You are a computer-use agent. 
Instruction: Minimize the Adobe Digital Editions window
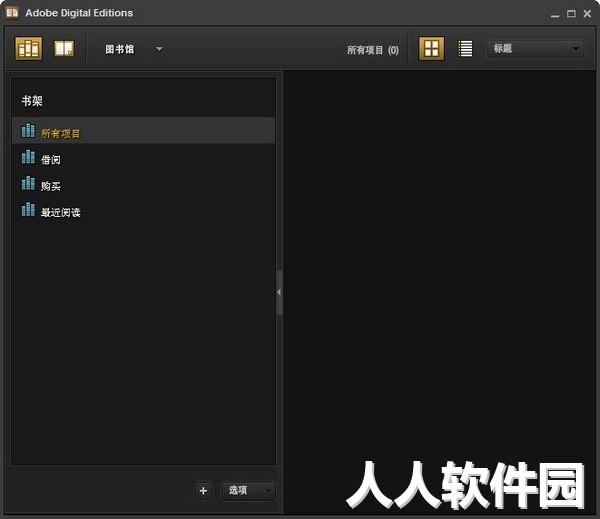pos(555,14)
